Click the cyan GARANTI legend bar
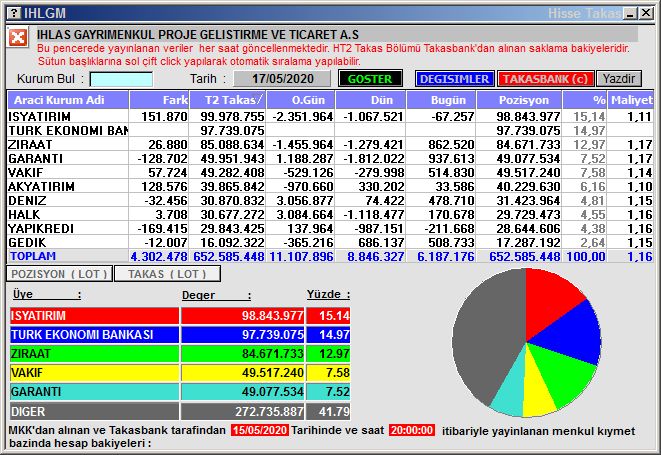 pyautogui.click(x=94, y=391)
